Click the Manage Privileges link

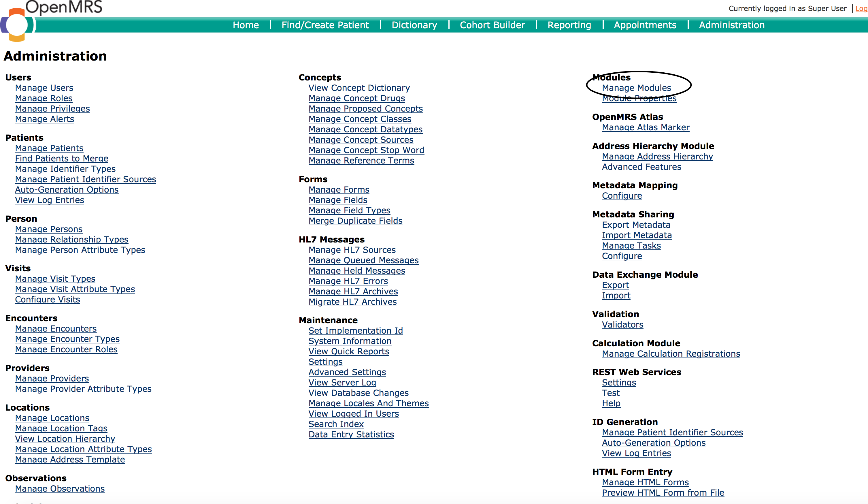click(52, 109)
